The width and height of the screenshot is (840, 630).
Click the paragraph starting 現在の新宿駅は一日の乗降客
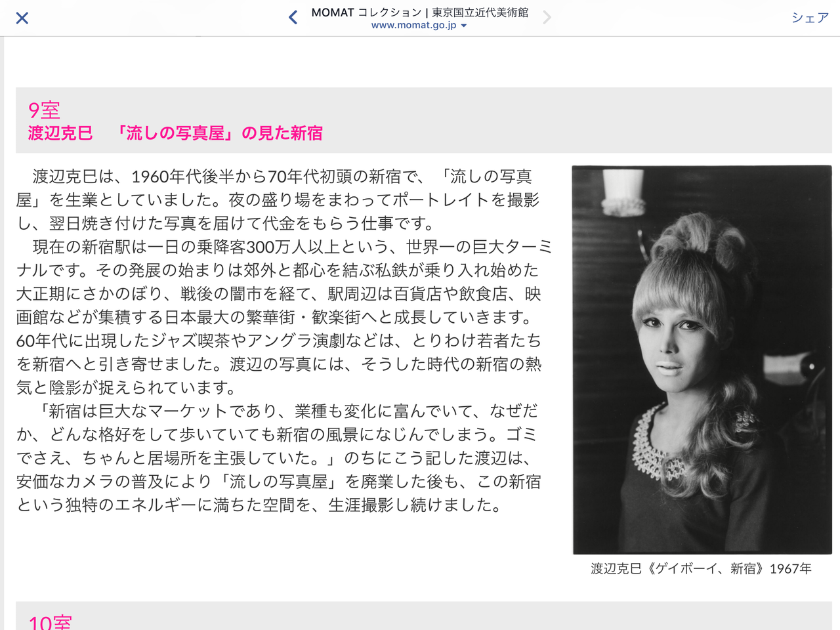(x=285, y=317)
